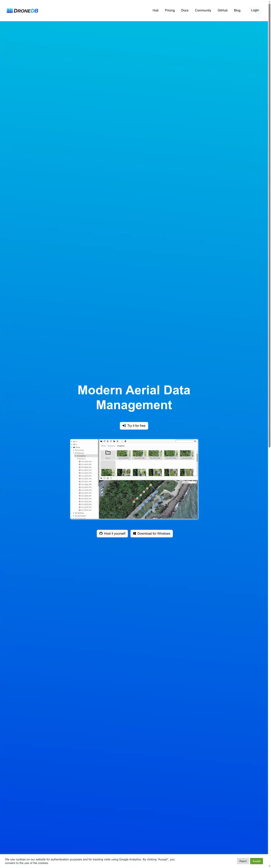
Task: Click the DroneDB logo
Action: (x=22, y=11)
